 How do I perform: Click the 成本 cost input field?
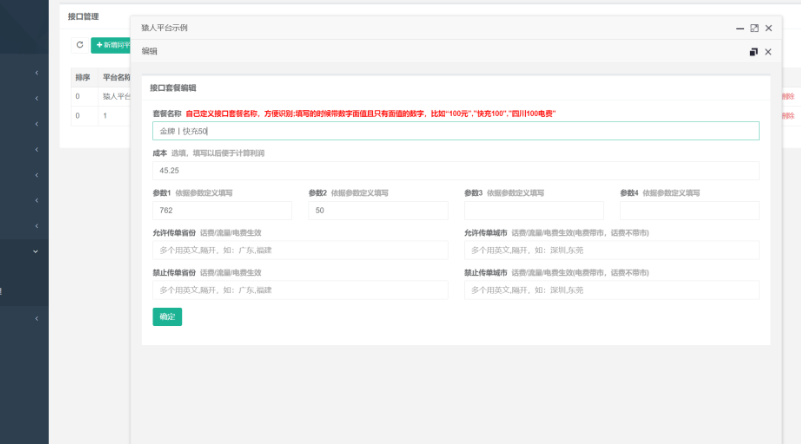455,171
